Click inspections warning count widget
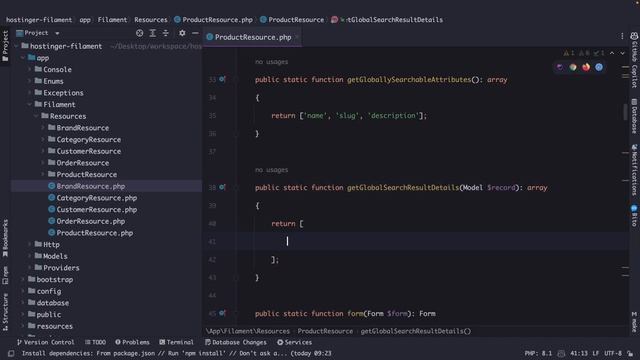Image resolution: width=640 pixels, height=360 pixels. (584, 53)
